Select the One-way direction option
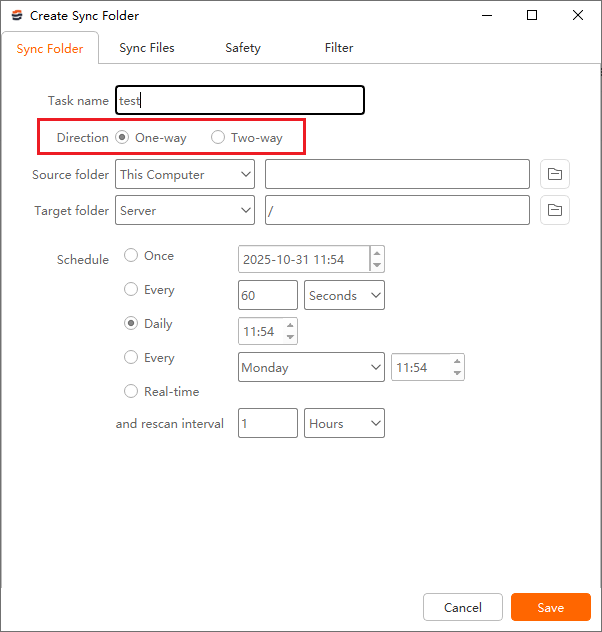 coord(122,137)
